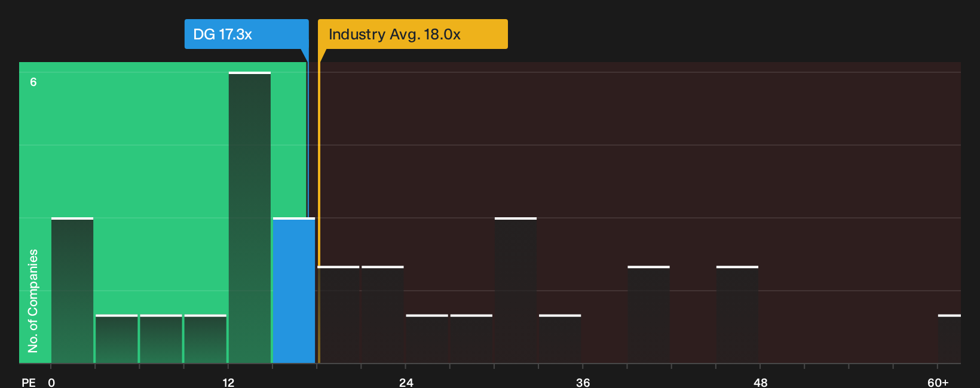The image size is (980, 388).
Task: Select the blue DG histogram bar
Action: click(x=294, y=290)
